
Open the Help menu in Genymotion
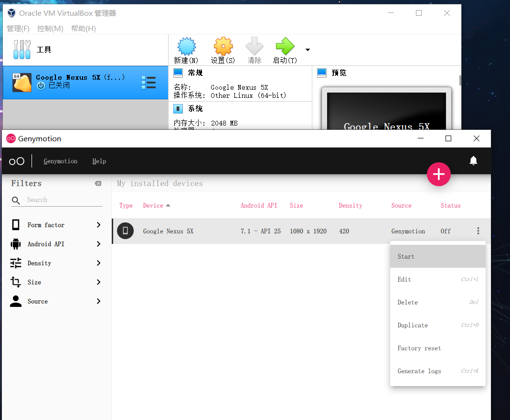click(99, 161)
